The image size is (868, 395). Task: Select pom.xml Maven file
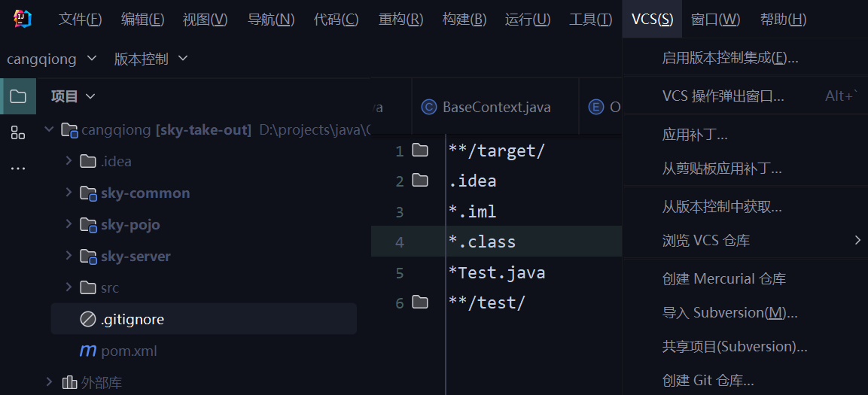point(128,351)
